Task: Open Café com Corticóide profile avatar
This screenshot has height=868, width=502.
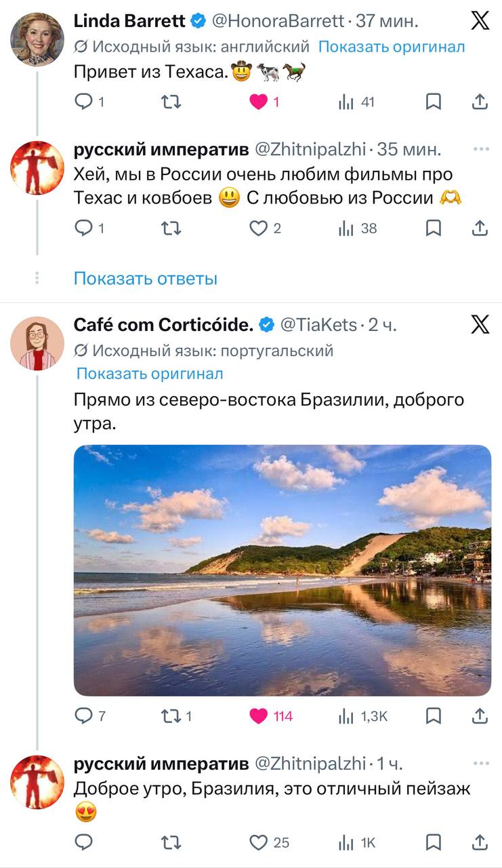Action: (x=37, y=343)
